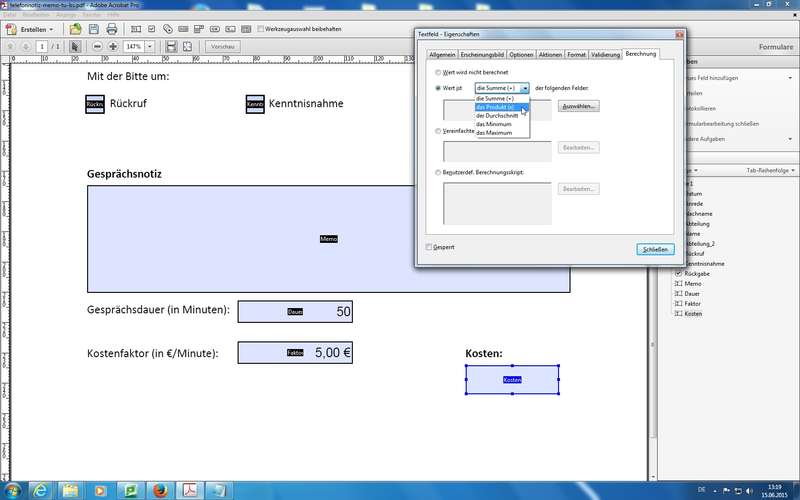This screenshot has height=500, width=800.
Task: Click the Formulare panel header
Action: click(776, 46)
